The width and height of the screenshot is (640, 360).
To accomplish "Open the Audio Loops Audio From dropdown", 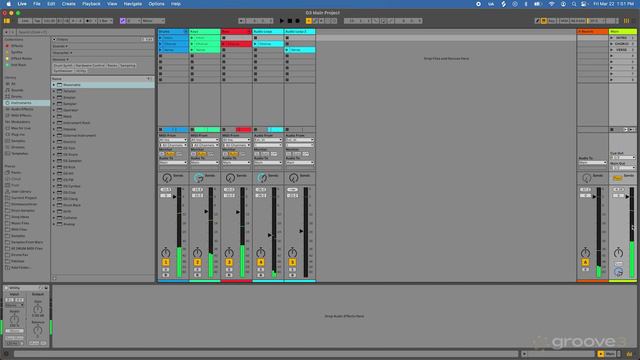I will pyautogui.click(x=268, y=140).
